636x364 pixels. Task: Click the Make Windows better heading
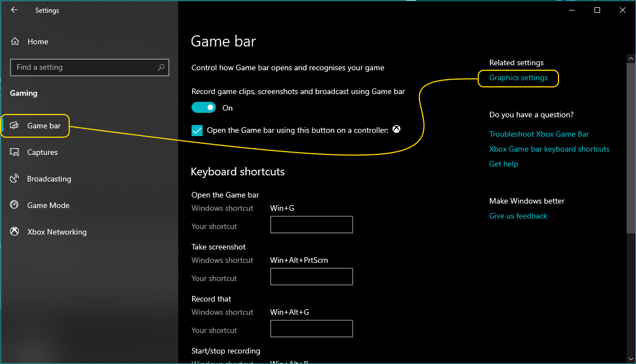(527, 201)
